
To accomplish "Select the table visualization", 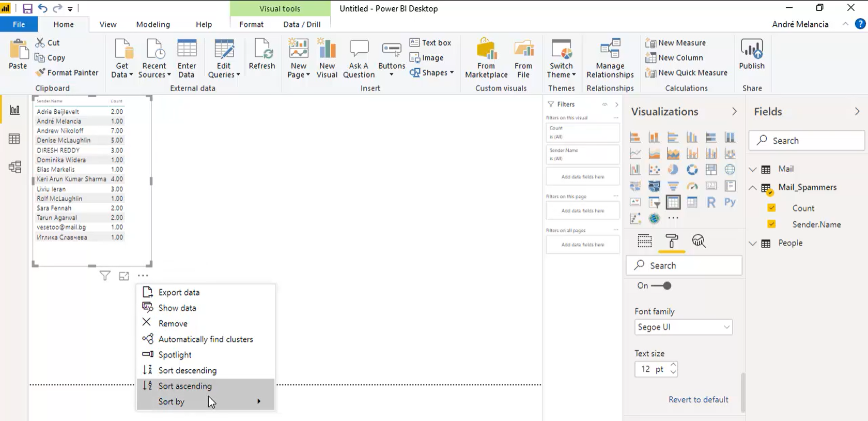I will tap(673, 202).
